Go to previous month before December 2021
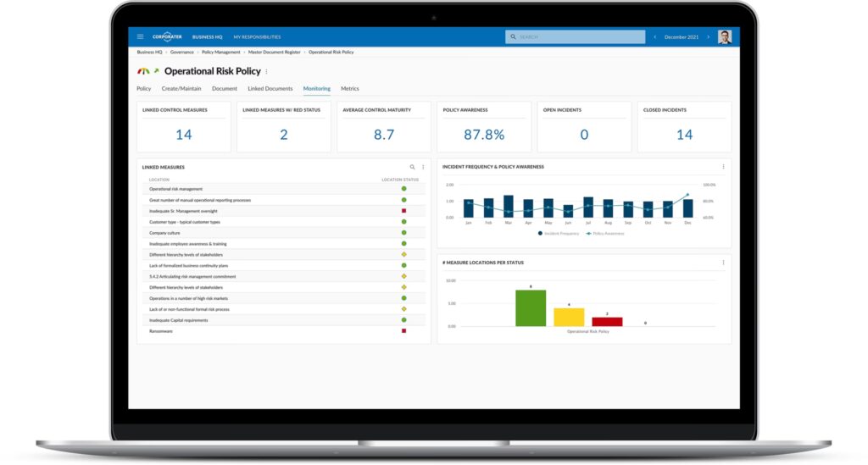The image size is (868, 465). click(x=654, y=36)
